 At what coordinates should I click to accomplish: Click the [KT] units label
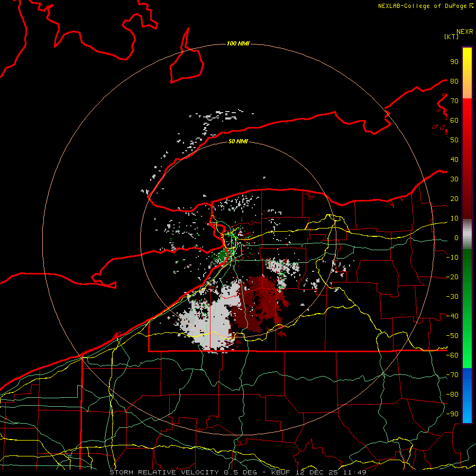452,36
